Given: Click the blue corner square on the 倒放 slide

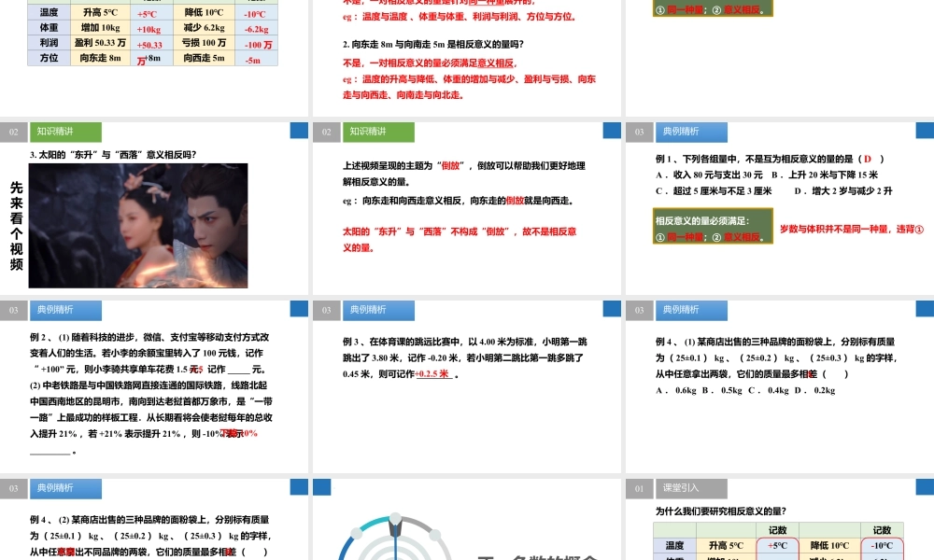Looking at the screenshot, I should point(612,131).
